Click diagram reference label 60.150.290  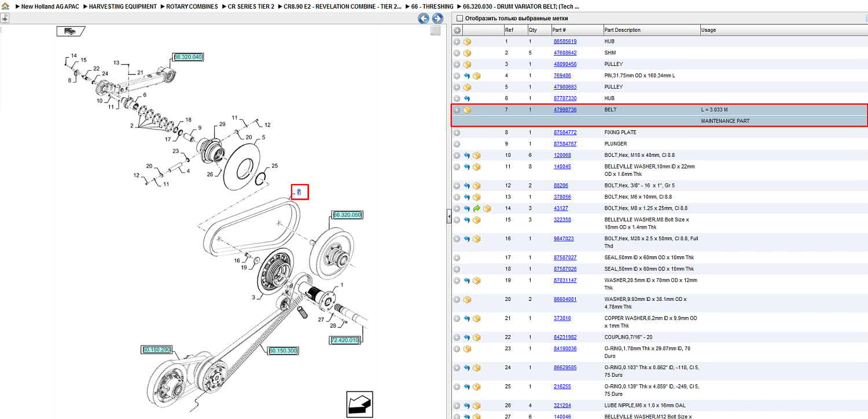(157, 350)
